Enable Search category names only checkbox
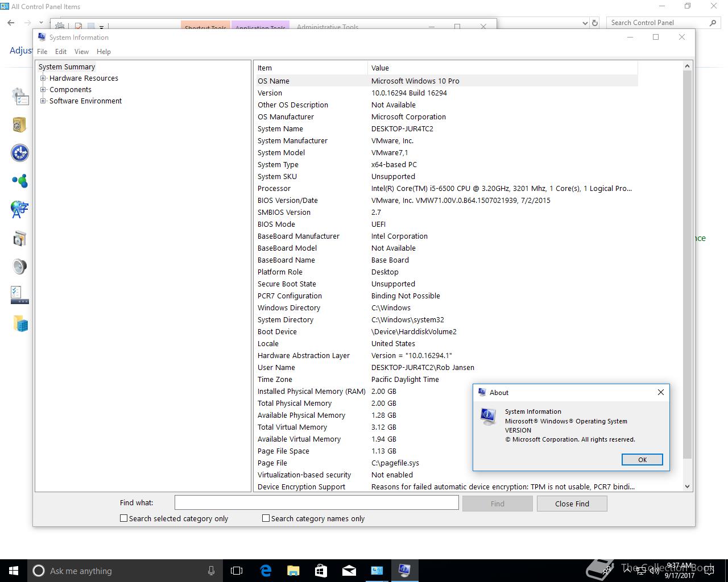Viewport: 728px width, 582px height. click(x=266, y=518)
